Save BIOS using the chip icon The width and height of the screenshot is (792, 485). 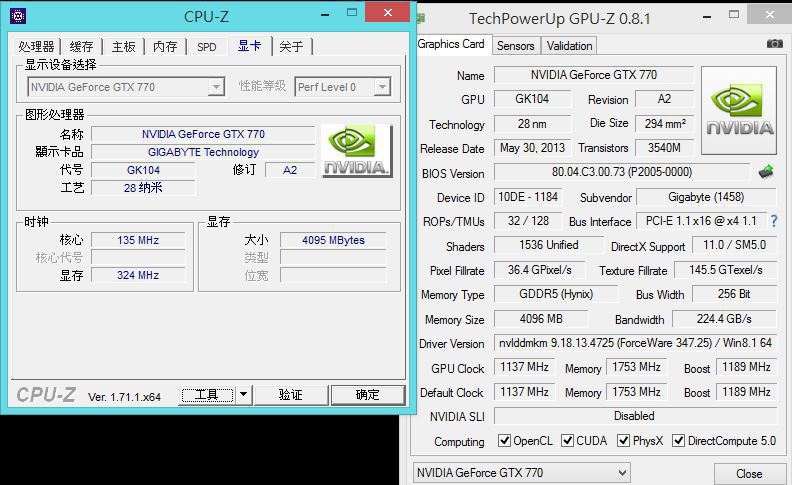[766, 172]
